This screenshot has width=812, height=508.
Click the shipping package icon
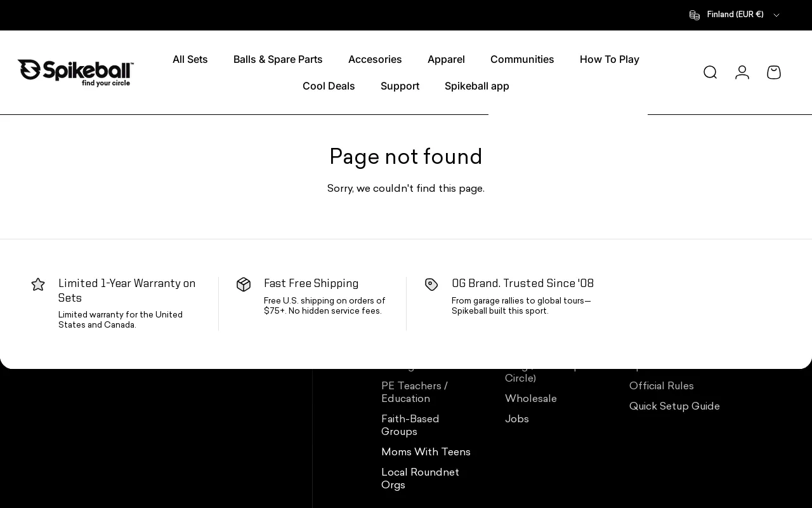click(244, 284)
